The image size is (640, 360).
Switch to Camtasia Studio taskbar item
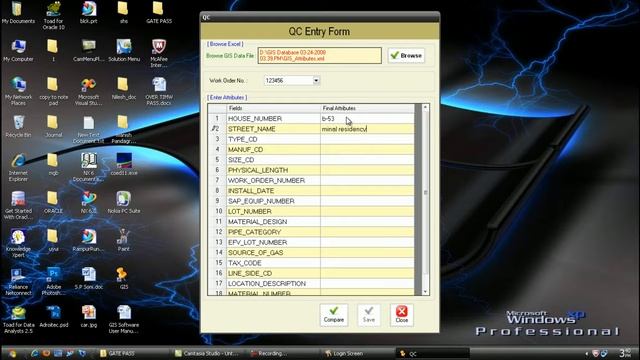pos(208,353)
